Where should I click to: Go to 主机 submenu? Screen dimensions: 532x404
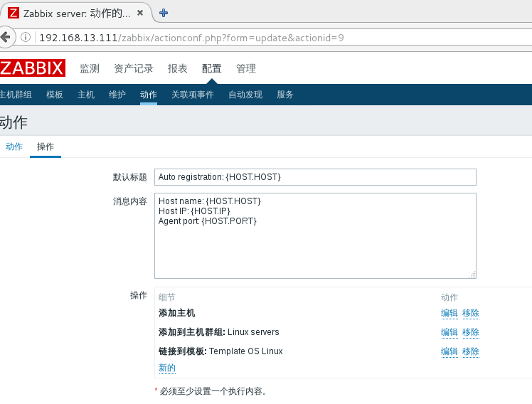pos(86,95)
